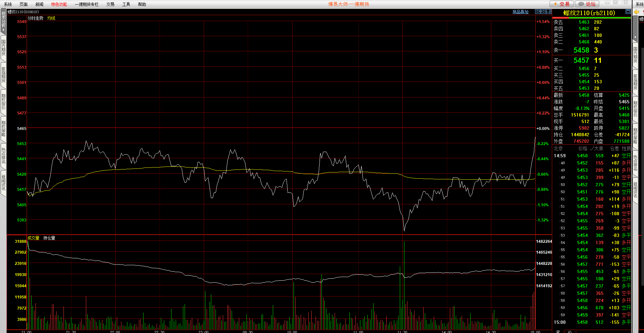Open the 特色功能 menu
This screenshot has height=333, width=644.
point(59,4)
